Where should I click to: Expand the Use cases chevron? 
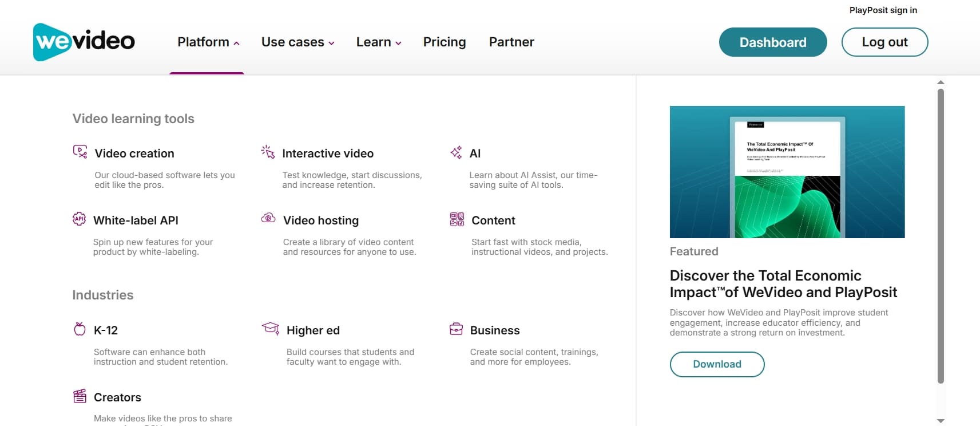pyautogui.click(x=331, y=43)
